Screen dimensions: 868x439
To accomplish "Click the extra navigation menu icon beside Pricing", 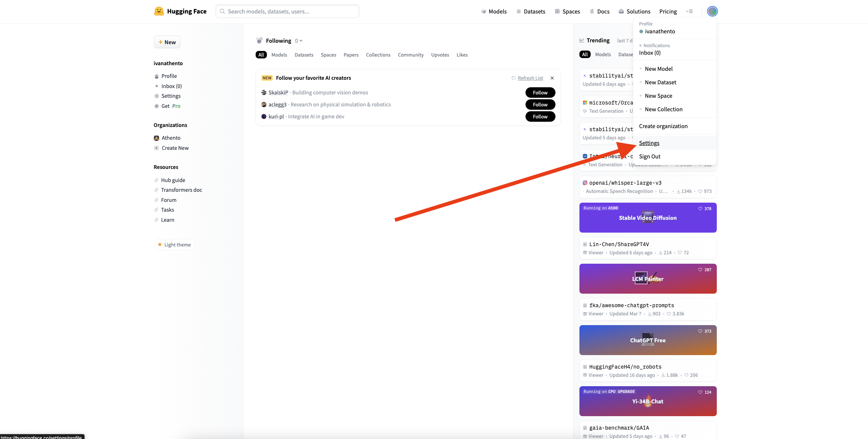I will click(x=689, y=11).
